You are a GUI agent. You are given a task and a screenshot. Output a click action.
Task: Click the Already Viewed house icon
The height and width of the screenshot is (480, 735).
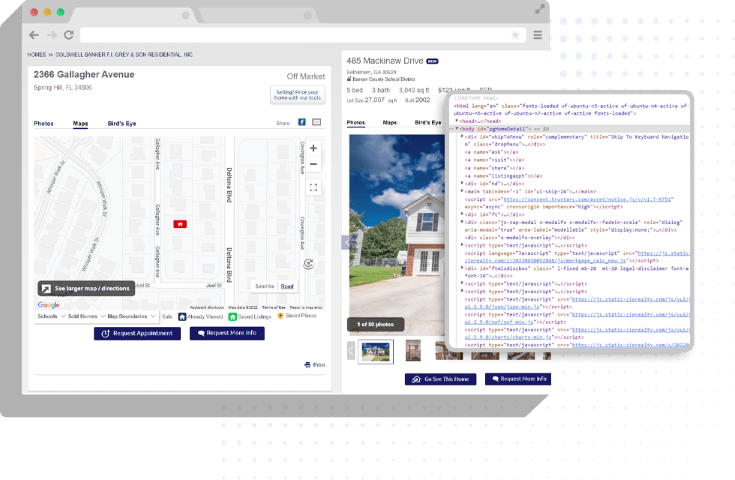coord(182,317)
